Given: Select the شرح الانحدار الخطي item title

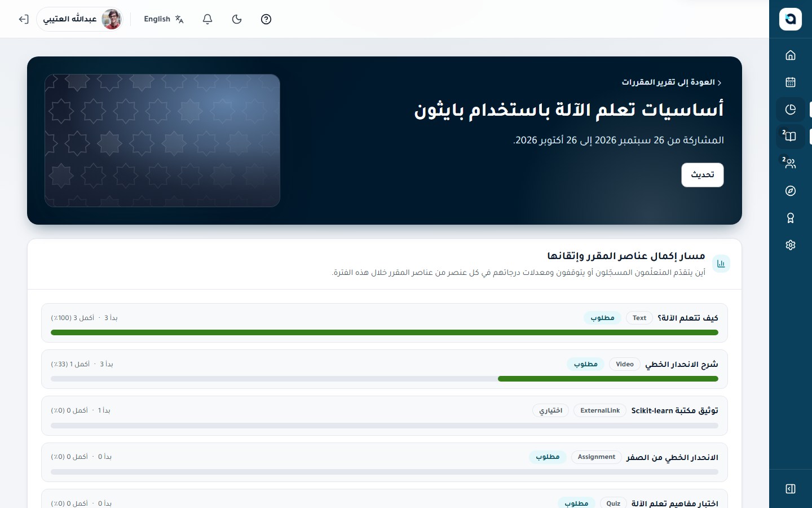Looking at the screenshot, I should (x=682, y=364).
